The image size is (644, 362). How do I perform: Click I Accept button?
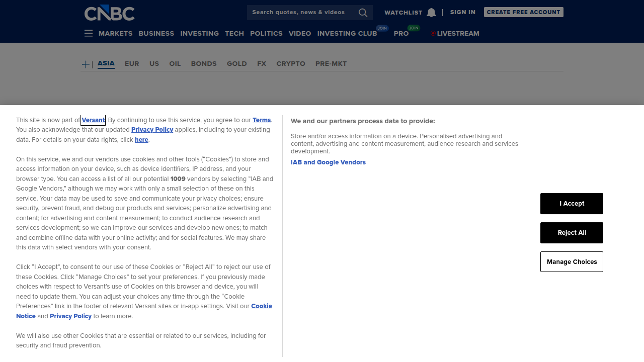click(572, 204)
